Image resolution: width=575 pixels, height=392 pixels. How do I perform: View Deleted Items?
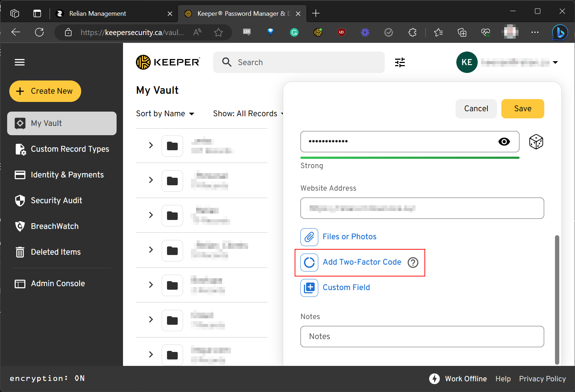pos(48,252)
